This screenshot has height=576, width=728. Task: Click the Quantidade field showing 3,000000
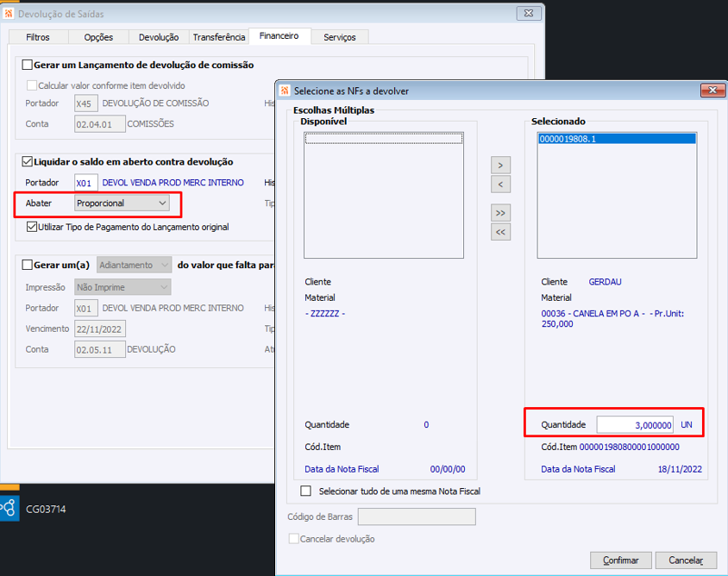pos(635,425)
